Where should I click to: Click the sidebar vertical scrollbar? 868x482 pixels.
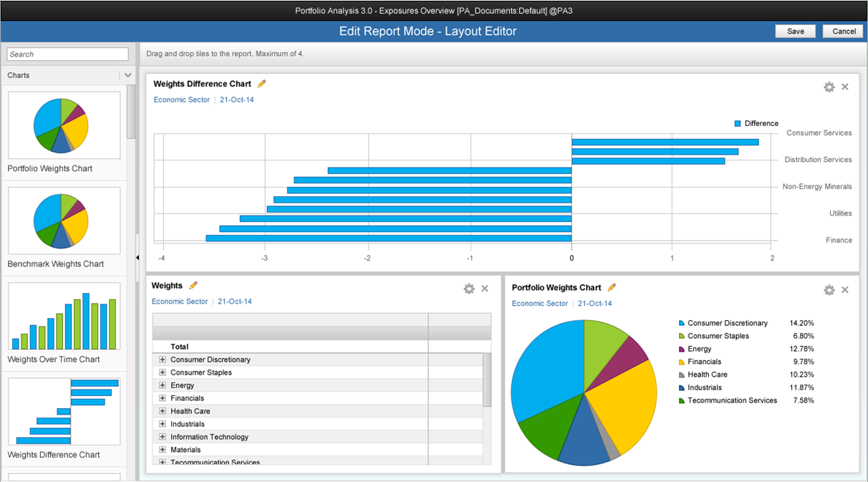(131, 112)
